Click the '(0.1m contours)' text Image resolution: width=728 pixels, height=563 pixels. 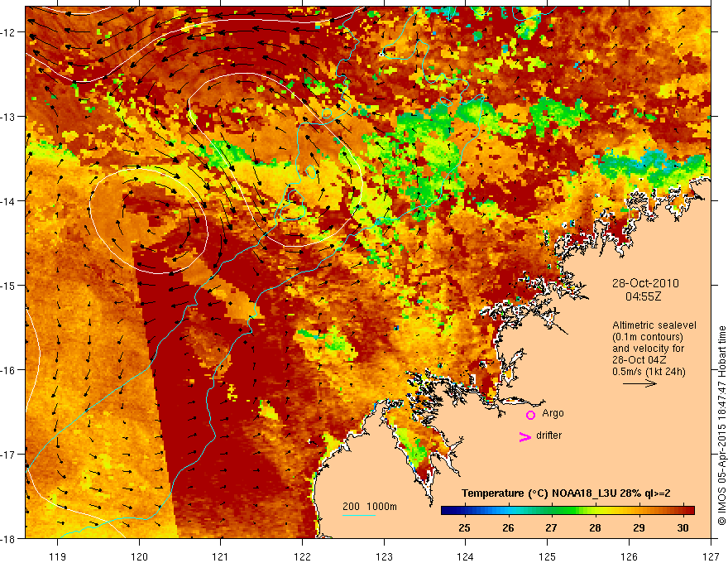point(648,337)
